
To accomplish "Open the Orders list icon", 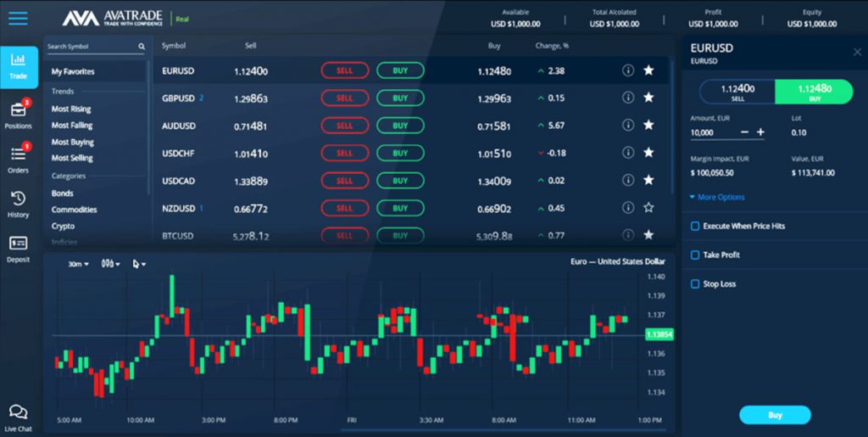I will (19, 154).
